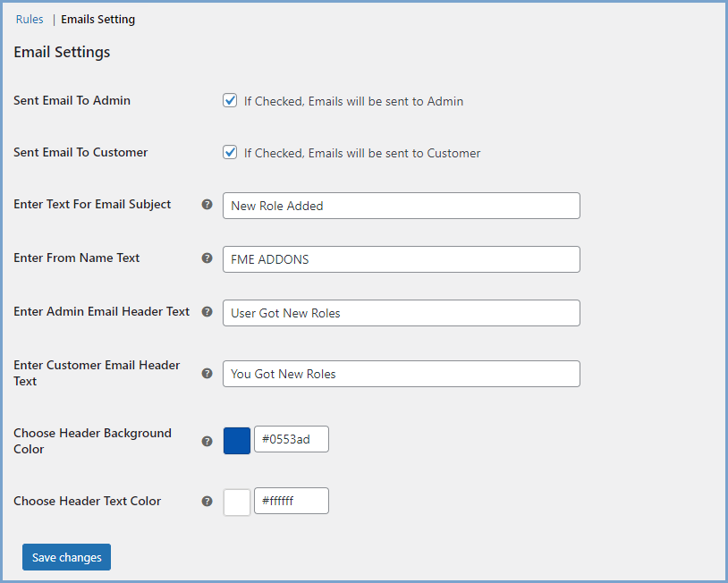Screen dimensions: 728x583
Task: Open the help tooltip for Email Subject
Action: pyautogui.click(x=207, y=205)
